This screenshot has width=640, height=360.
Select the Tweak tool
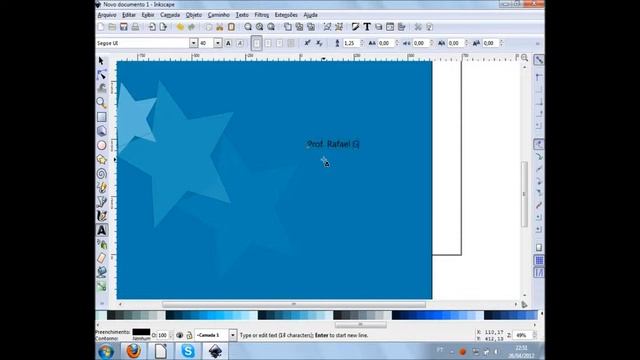[x=102, y=88]
